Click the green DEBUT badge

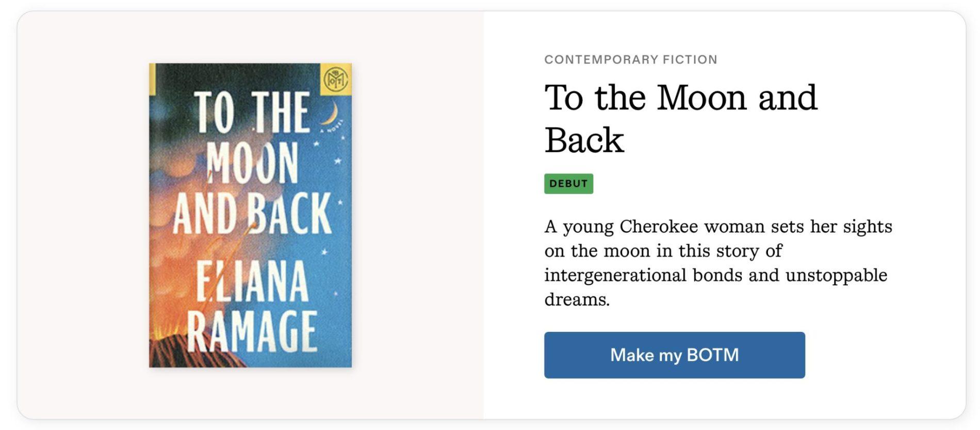(x=568, y=184)
